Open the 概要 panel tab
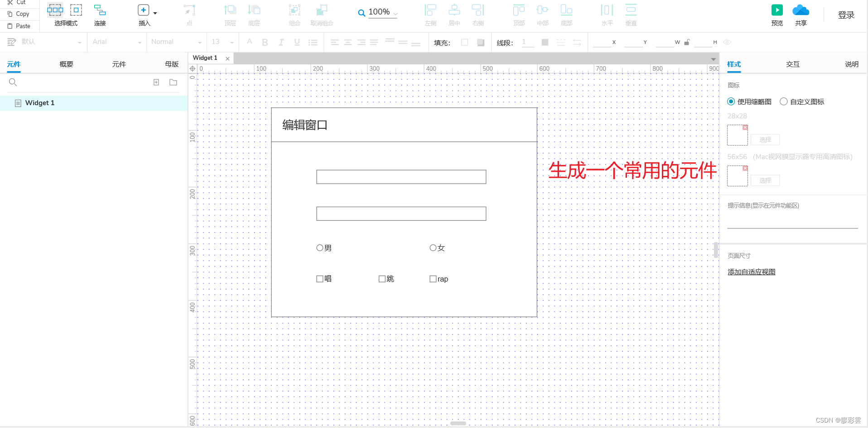 pos(66,64)
